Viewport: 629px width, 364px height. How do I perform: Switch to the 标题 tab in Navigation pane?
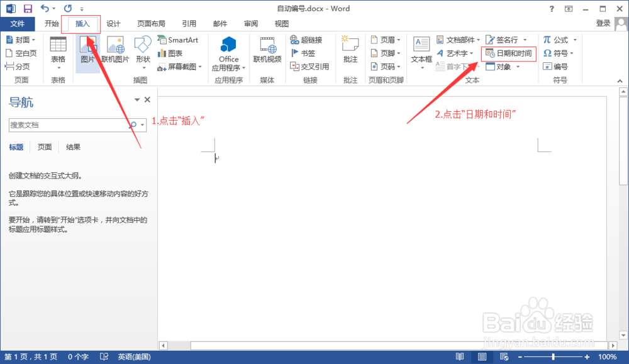[16, 146]
